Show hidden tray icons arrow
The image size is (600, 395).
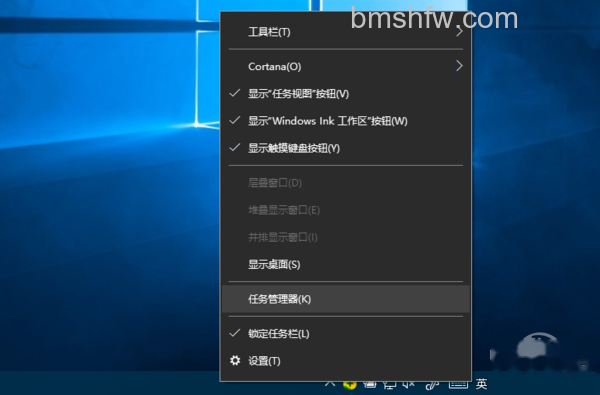[330, 383]
